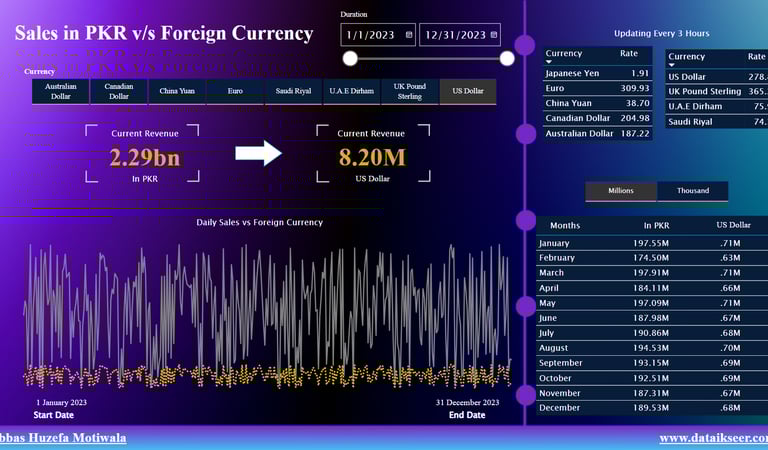
Task: Grab the right handle of the duration slider
Action: 507,58
